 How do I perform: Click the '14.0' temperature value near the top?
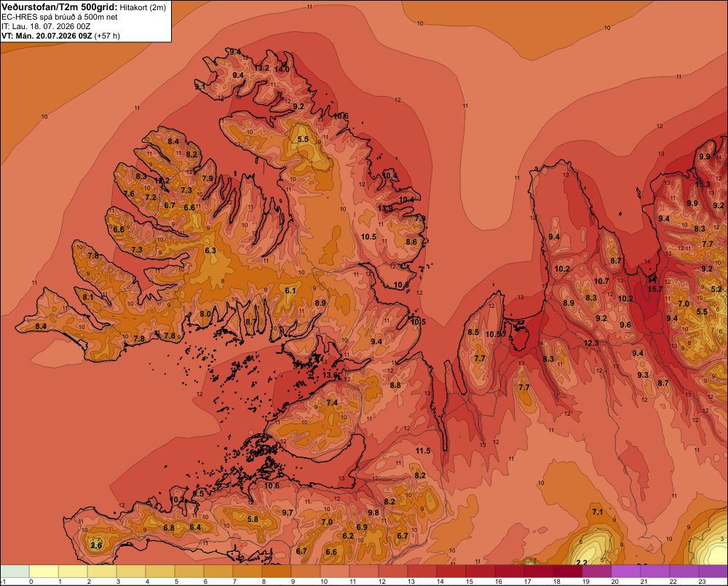[281, 69]
